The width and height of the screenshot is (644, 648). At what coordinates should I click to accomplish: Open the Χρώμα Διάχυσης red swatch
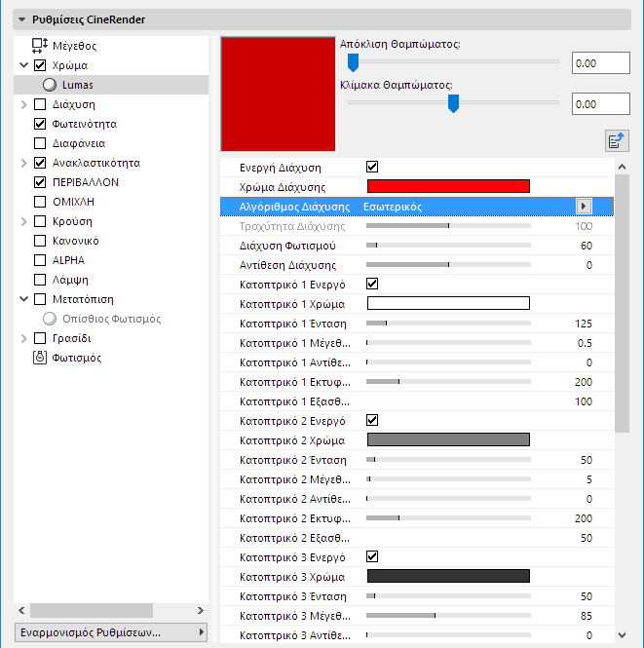point(448,186)
